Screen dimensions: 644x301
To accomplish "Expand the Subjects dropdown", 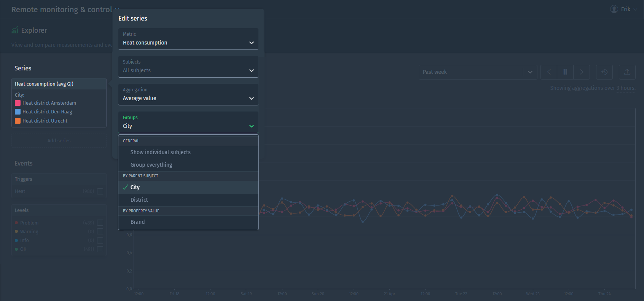I will point(188,67).
